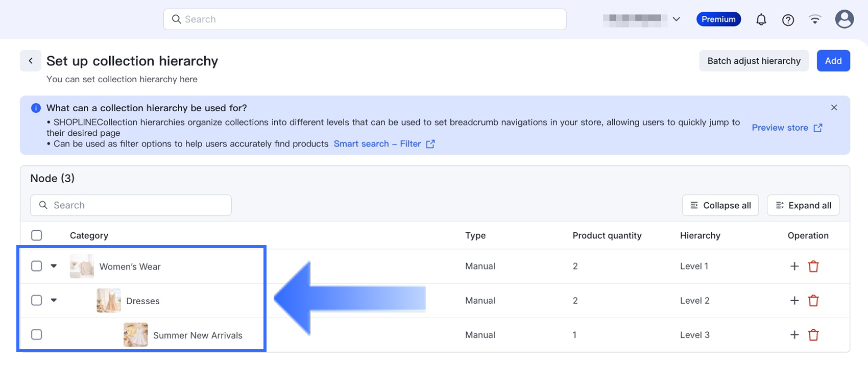
Task: Go back using the left arrow button
Action: pos(31,61)
